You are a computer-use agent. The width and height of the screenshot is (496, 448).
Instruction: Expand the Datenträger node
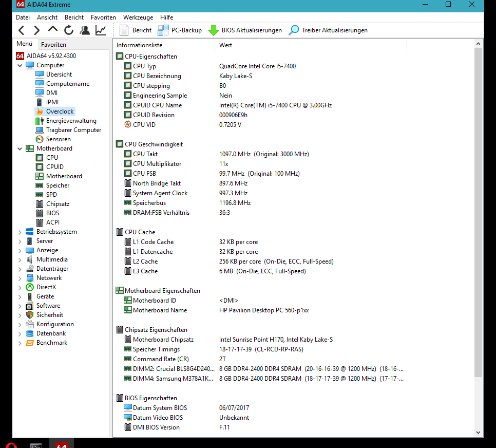pos(20,269)
